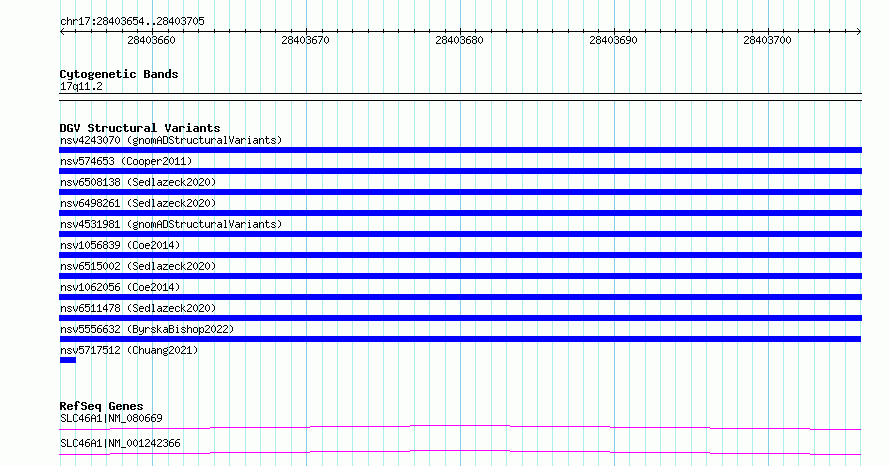Click ruler position label 28403670

tap(305, 40)
